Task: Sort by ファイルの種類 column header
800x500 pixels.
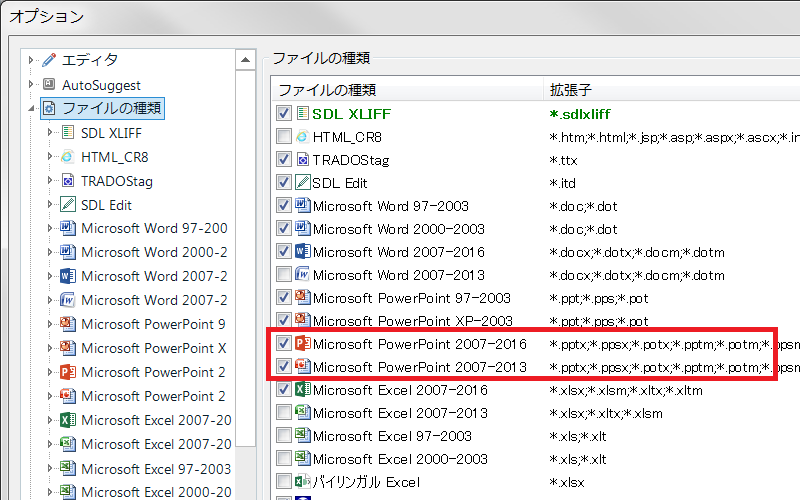Action: [x=407, y=90]
